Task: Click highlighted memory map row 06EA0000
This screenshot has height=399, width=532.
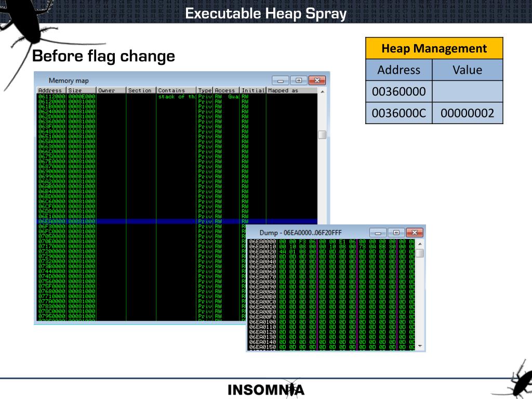Action: [x=177, y=221]
